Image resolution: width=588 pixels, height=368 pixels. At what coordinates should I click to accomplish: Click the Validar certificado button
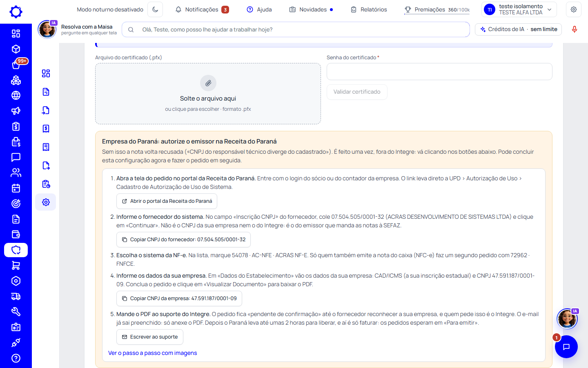tap(357, 92)
